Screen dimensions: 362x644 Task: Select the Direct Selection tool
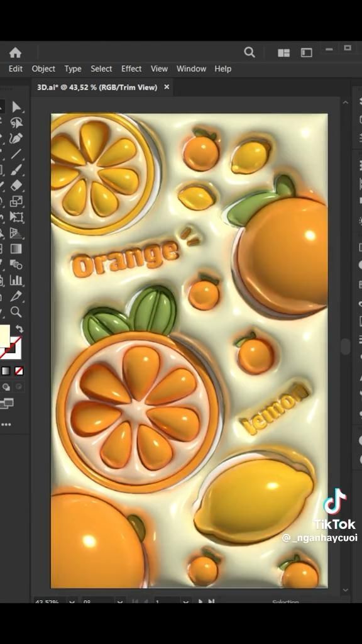point(16,107)
